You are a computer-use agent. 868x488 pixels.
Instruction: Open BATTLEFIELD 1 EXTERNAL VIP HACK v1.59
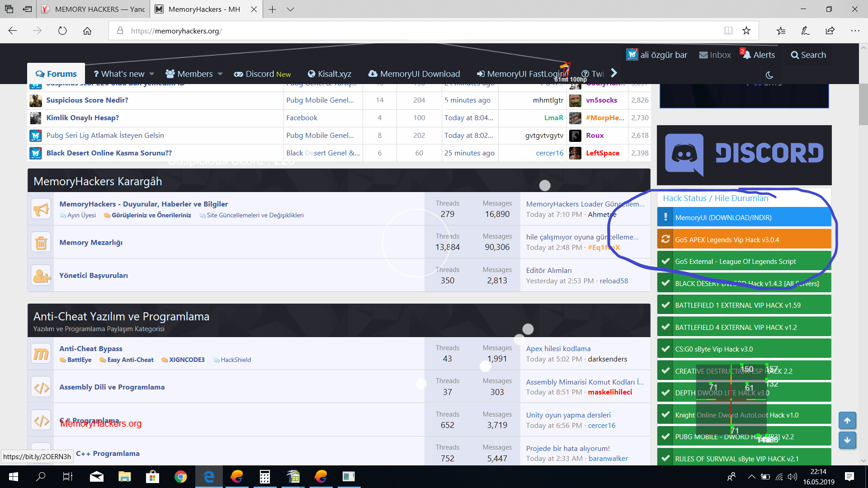[x=744, y=305]
